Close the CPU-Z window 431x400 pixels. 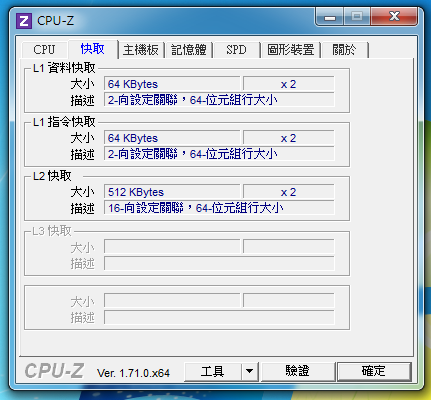point(394,17)
